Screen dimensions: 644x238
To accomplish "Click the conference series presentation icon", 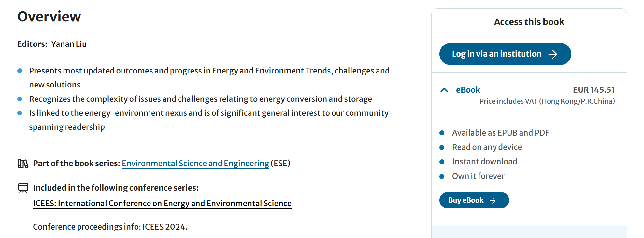I will [23, 188].
